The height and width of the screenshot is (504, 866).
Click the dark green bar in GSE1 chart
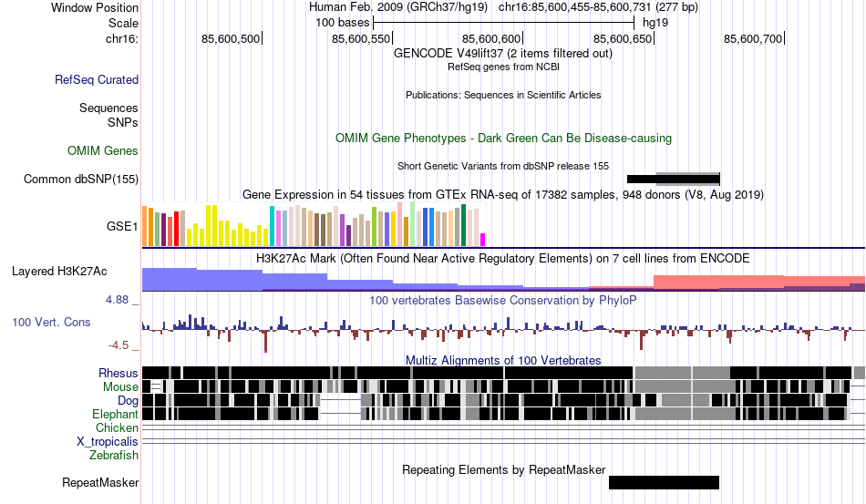(464, 225)
